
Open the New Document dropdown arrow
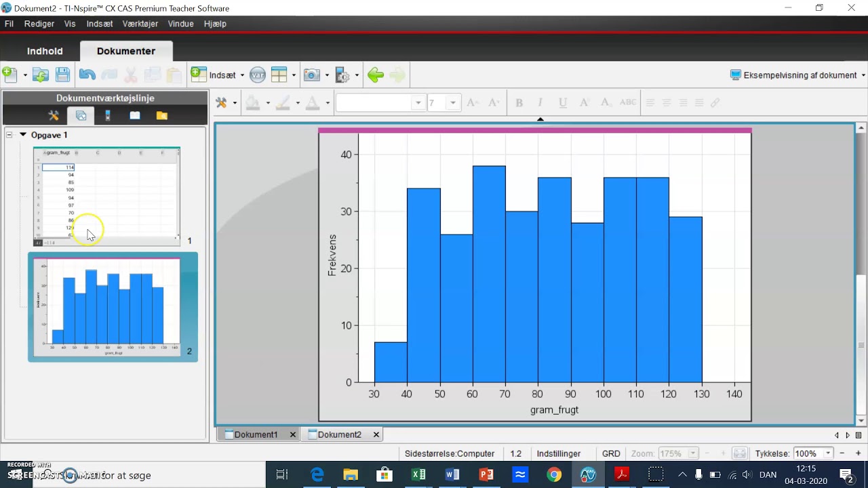click(25, 75)
